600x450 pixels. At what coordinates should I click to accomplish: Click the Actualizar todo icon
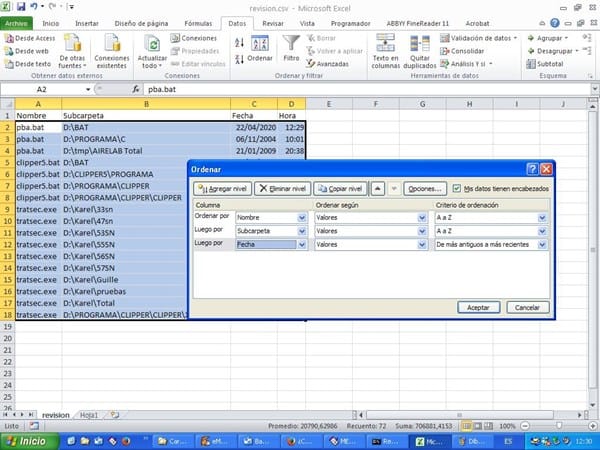click(153, 50)
